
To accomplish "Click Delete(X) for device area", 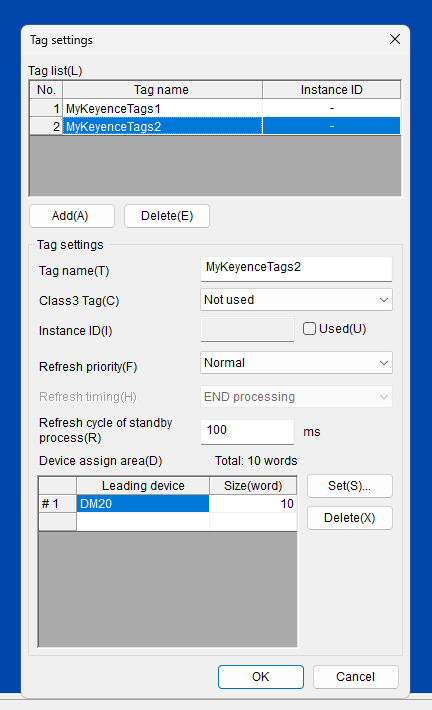I will click(x=350, y=518).
